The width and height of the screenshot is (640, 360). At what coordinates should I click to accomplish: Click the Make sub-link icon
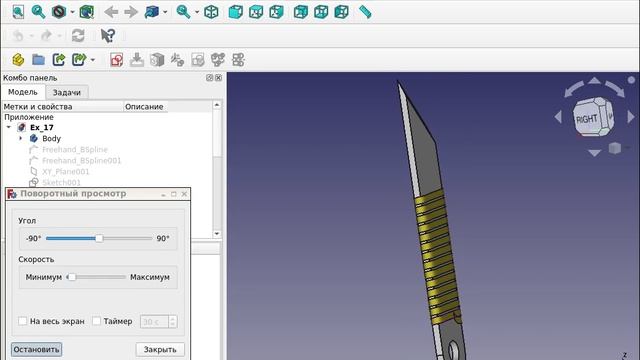(79, 60)
